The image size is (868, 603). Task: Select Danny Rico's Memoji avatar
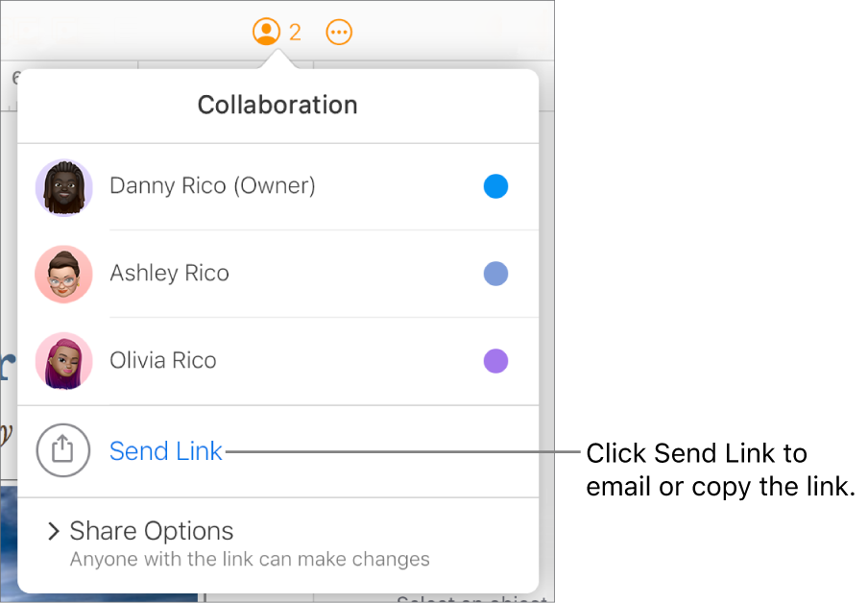click(x=63, y=187)
